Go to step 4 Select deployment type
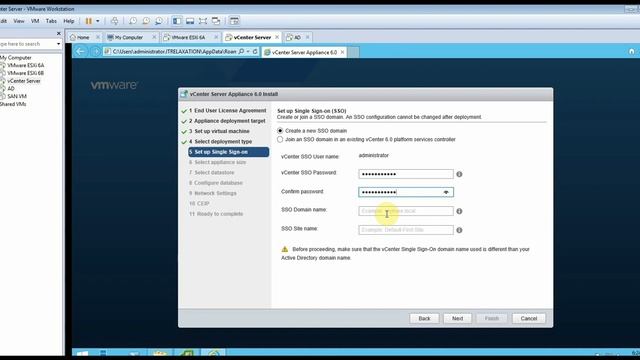This screenshot has width=640, height=360. (x=220, y=142)
